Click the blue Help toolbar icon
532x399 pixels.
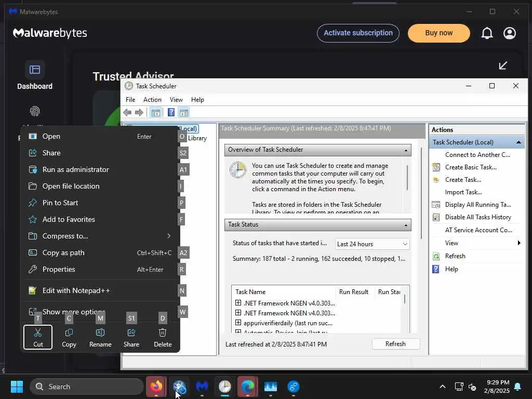(171, 112)
